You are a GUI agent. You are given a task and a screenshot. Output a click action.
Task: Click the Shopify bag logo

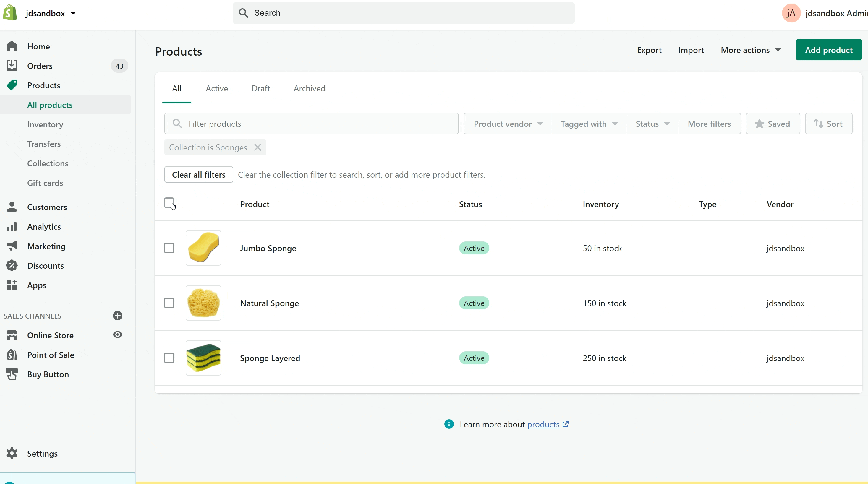pos(10,13)
